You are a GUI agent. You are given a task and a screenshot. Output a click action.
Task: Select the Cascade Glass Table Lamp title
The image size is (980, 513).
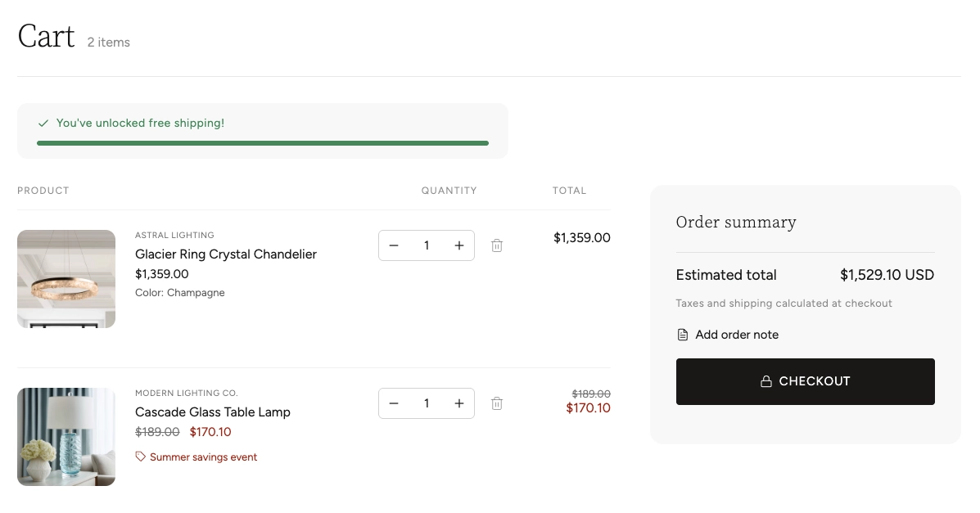pyautogui.click(x=213, y=412)
